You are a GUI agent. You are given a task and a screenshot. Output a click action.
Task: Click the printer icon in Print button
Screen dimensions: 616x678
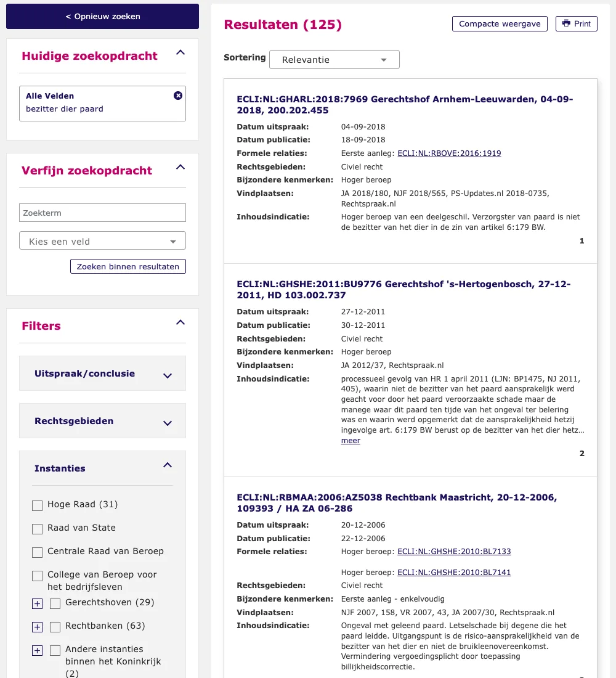coord(566,23)
